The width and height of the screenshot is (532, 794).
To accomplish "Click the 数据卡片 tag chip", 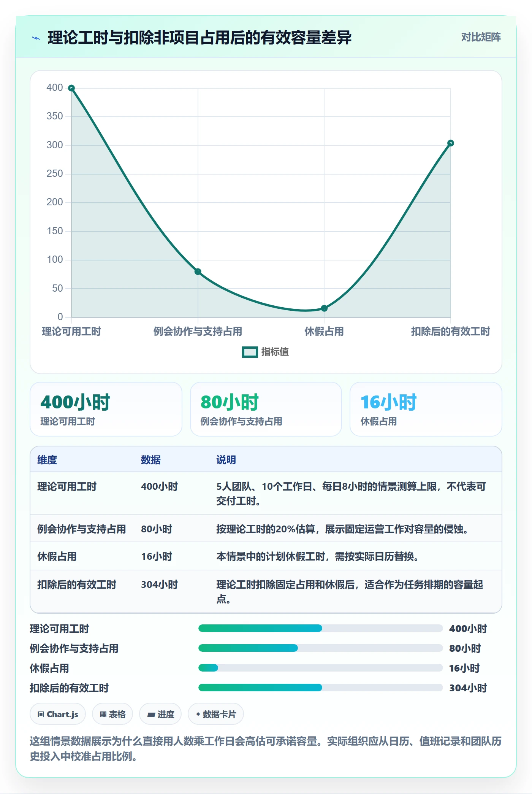I will point(216,714).
